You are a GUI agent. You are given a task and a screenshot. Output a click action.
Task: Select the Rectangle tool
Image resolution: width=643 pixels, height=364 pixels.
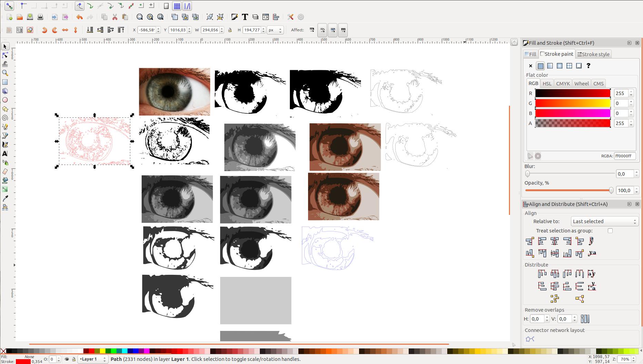[5, 82]
